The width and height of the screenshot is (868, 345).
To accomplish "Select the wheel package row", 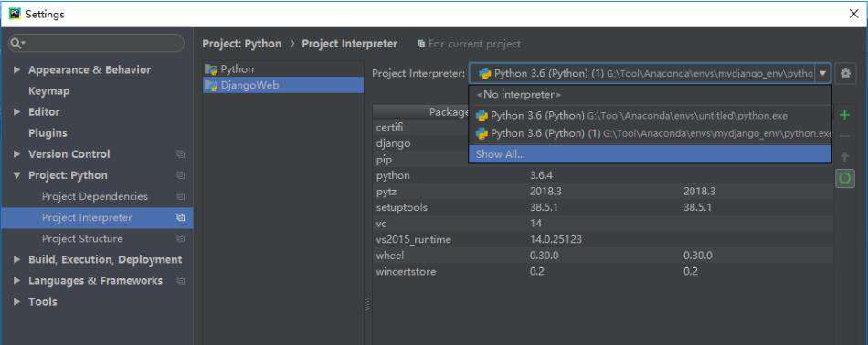I will [x=603, y=256].
